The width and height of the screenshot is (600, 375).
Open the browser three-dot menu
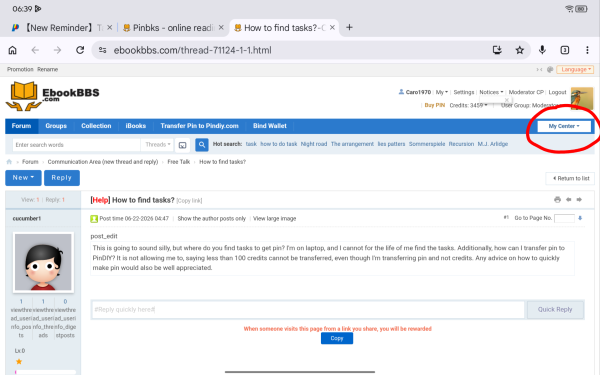pos(587,50)
